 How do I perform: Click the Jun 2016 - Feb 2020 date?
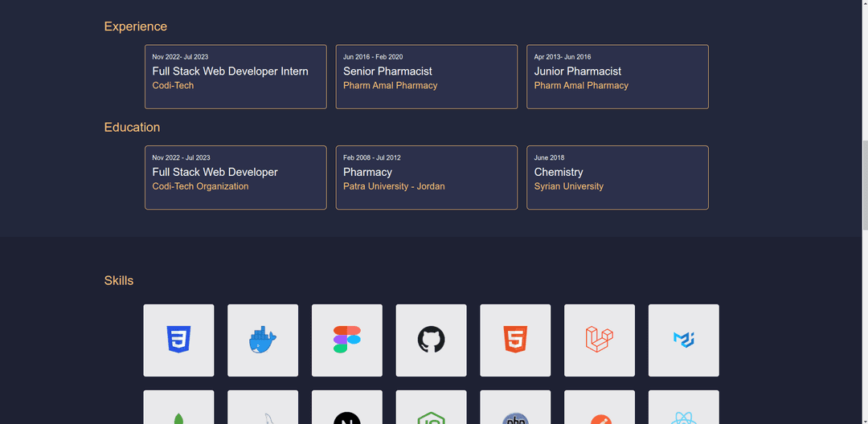pos(373,57)
